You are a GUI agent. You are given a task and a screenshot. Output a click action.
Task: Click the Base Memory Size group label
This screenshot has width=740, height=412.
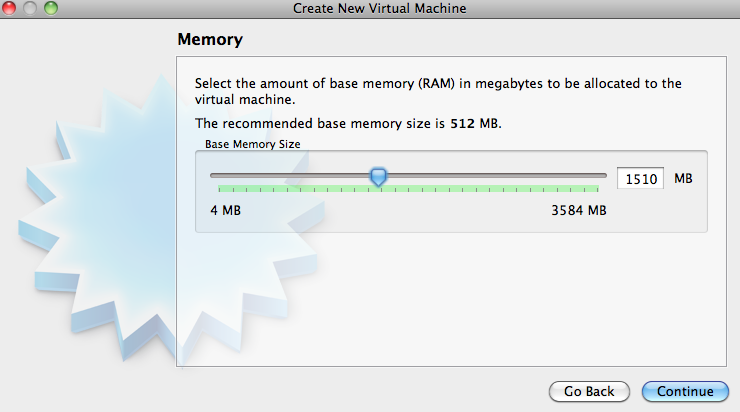point(252,144)
